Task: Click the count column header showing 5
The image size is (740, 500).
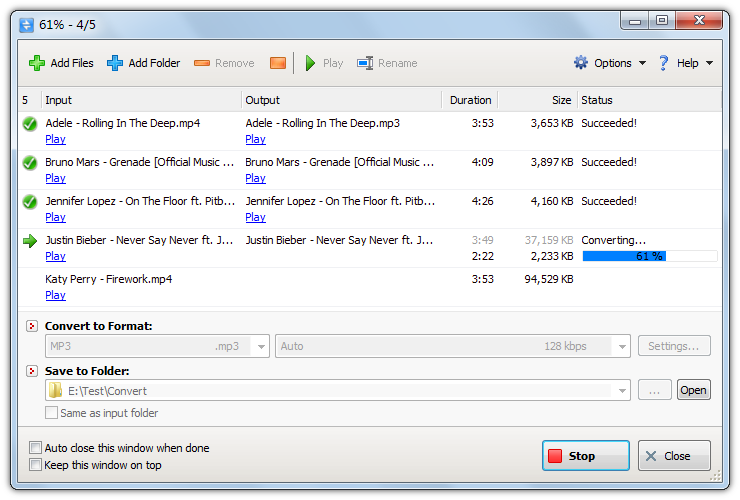Action: [29, 100]
